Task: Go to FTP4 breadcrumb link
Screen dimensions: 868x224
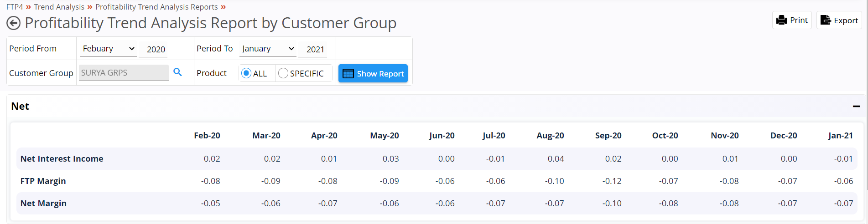Action: click(15, 7)
